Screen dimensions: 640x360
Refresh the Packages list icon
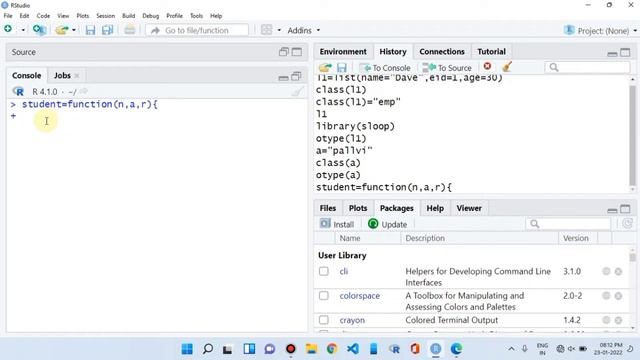627,223
